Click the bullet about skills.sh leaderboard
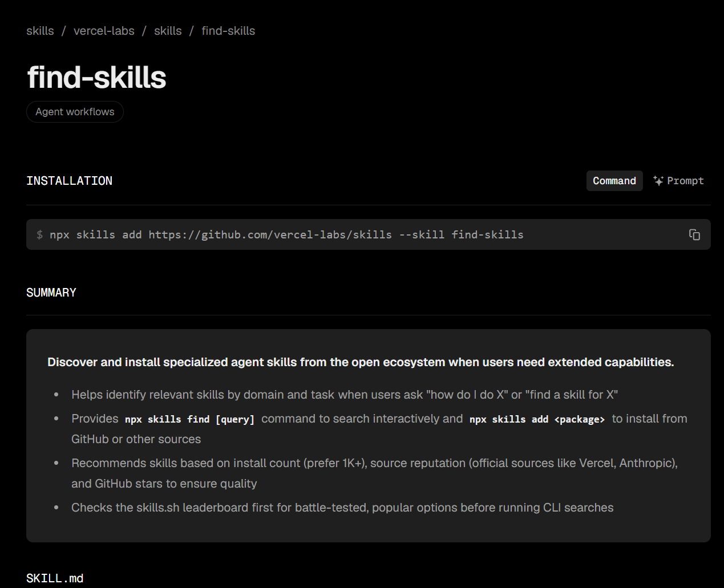724x588 pixels. click(x=342, y=508)
